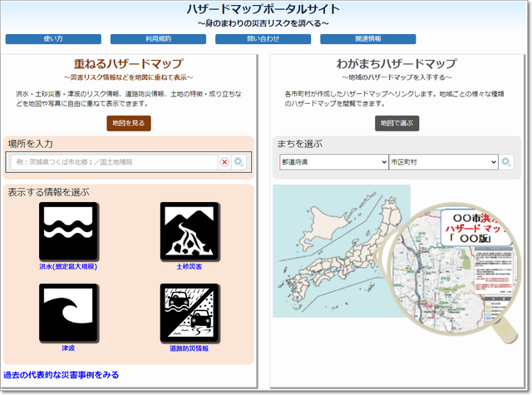Open the 市区町村 municipality dropdown
Viewport: 532px width, 395px height.
442,162
